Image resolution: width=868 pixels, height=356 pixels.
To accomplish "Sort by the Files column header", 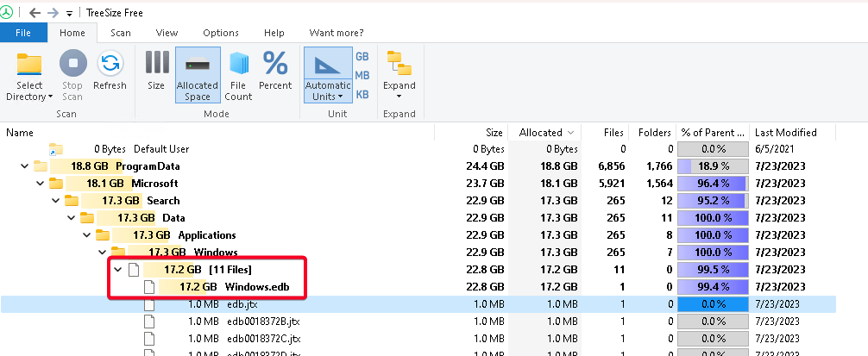I will pyautogui.click(x=613, y=133).
